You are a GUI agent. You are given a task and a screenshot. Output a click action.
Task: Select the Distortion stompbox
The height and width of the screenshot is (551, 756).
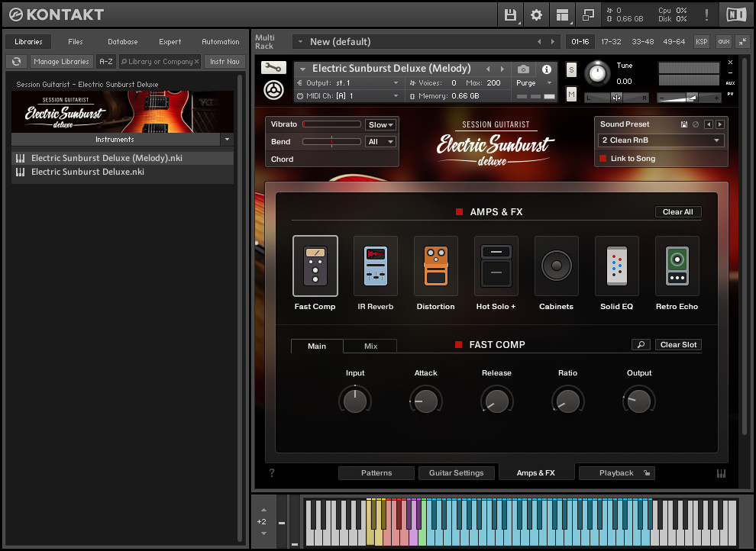pos(435,266)
